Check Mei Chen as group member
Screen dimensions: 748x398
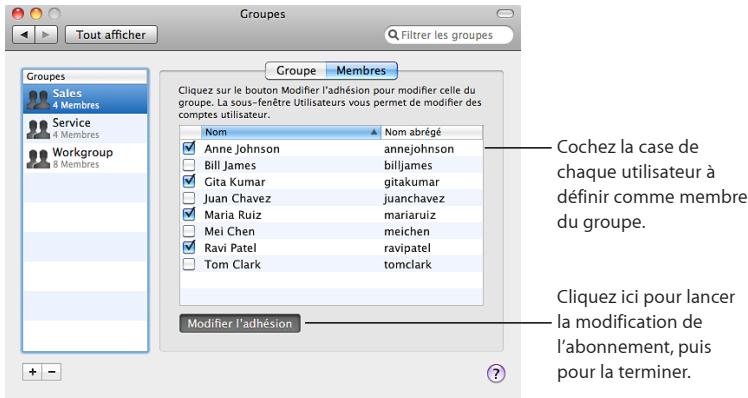[189, 231]
